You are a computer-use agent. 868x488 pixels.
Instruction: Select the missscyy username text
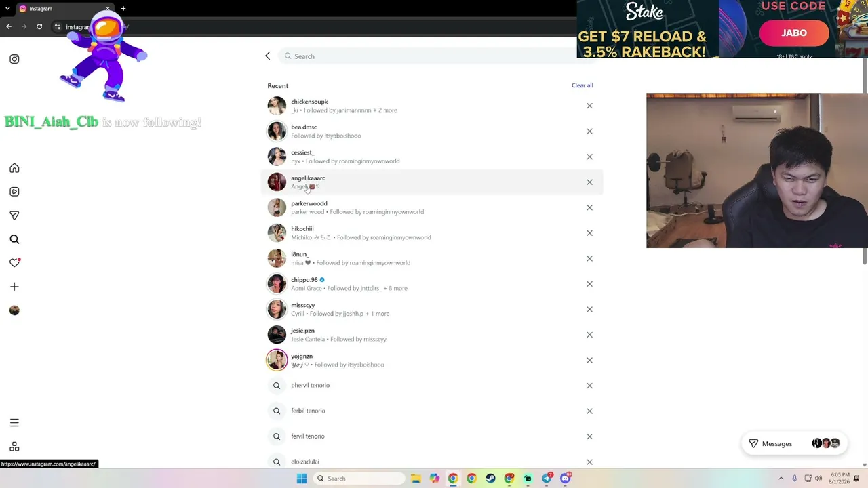pos(302,306)
